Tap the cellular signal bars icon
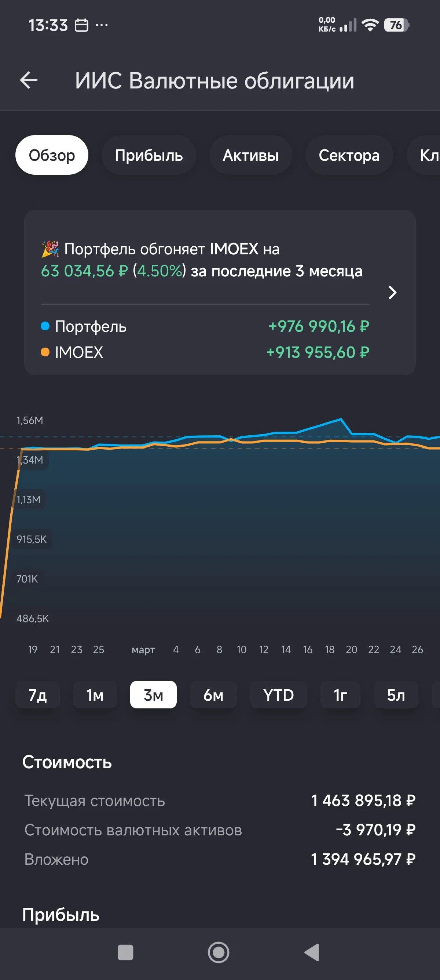The height and width of the screenshot is (980, 440). (348, 25)
